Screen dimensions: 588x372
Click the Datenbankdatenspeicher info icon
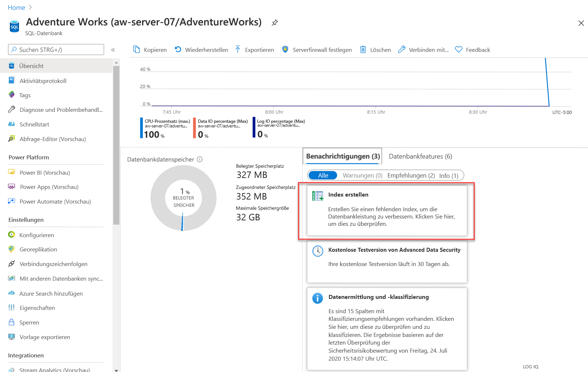coord(200,159)
